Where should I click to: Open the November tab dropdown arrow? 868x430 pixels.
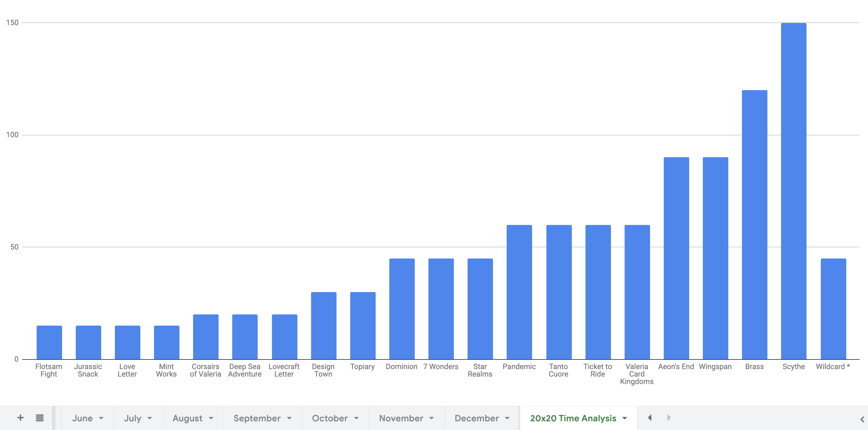[x=431, y=418]
